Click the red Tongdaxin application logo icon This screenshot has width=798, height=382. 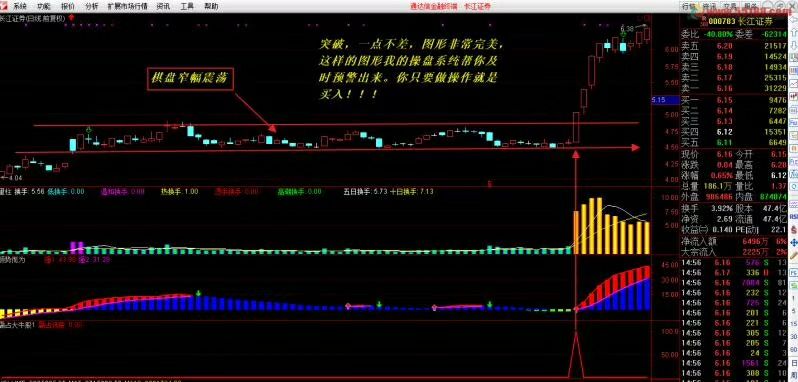point(4,6)
